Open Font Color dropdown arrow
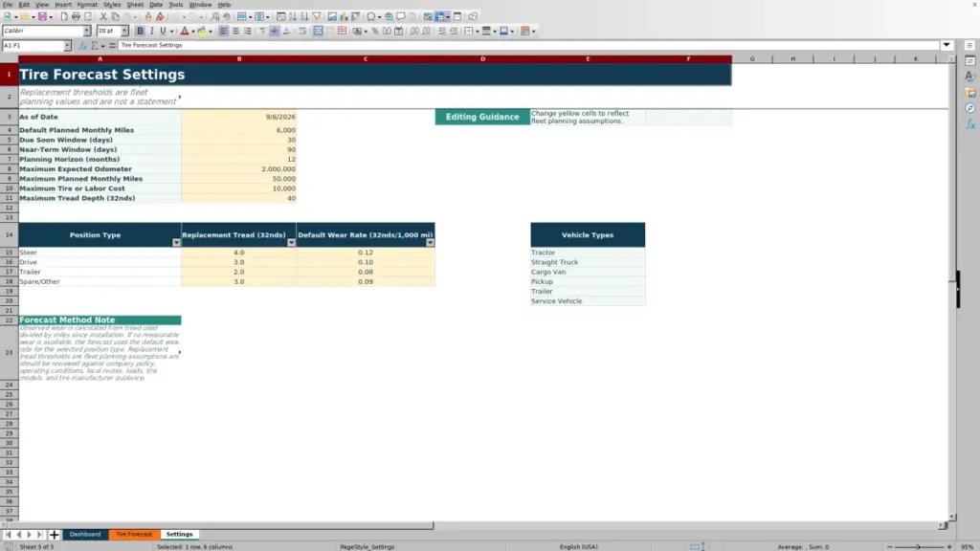980x551 pixels. point(193,32)
